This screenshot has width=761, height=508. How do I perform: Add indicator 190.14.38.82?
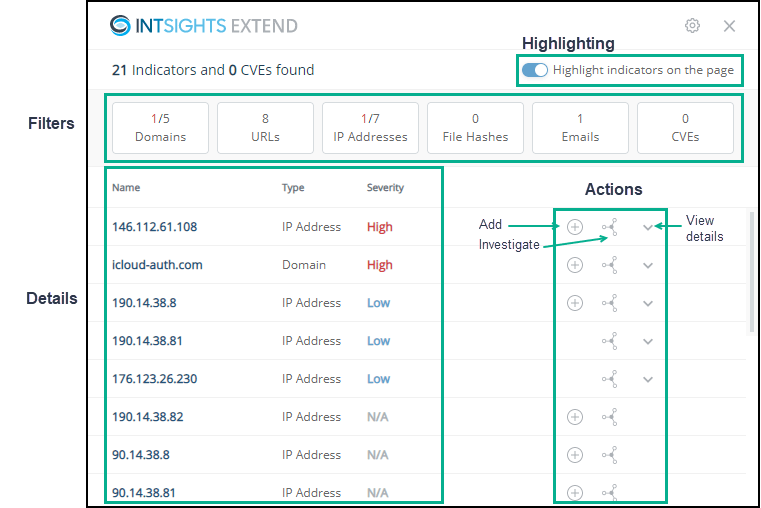click(575, 417)
